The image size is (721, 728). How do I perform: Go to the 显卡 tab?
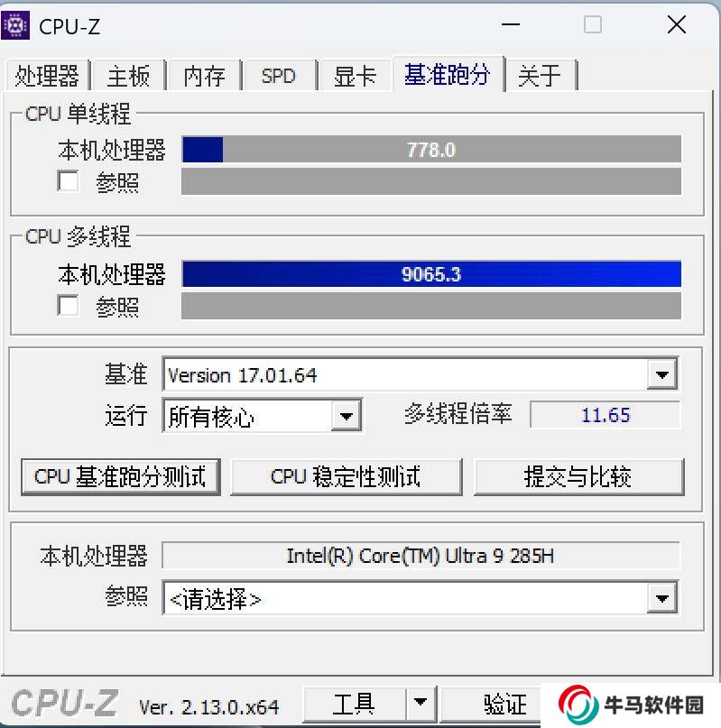pos(355,76)
